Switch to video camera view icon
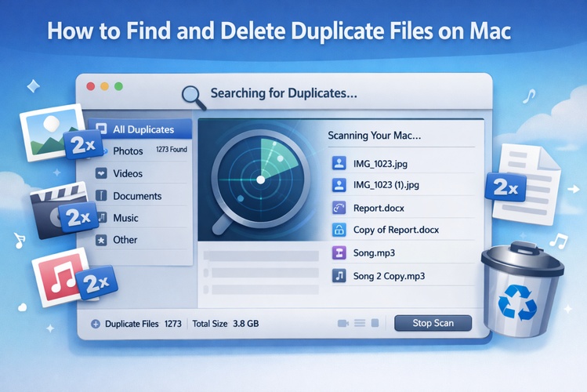The image size is (587, 392). [x=343, y=323]
